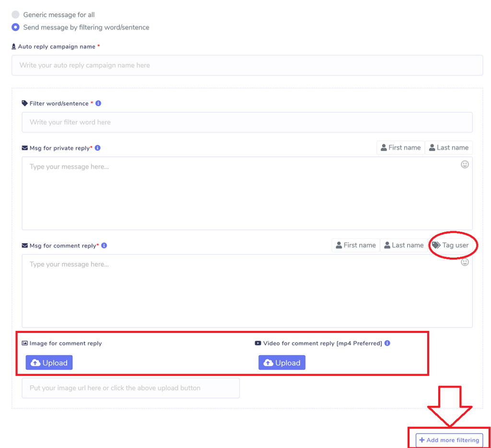The image size is (491, 448).
Task: Open the emoji picker in the comment reply box
Action: (464, 262)
